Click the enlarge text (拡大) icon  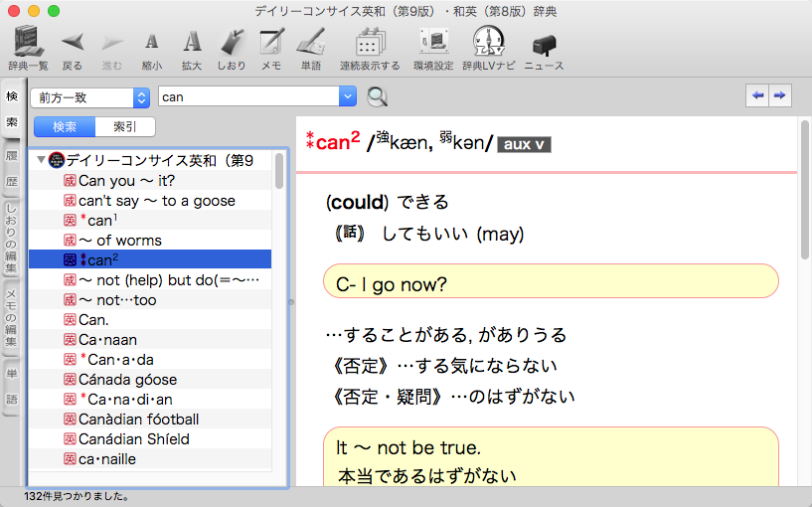click(x=192, y=42)
